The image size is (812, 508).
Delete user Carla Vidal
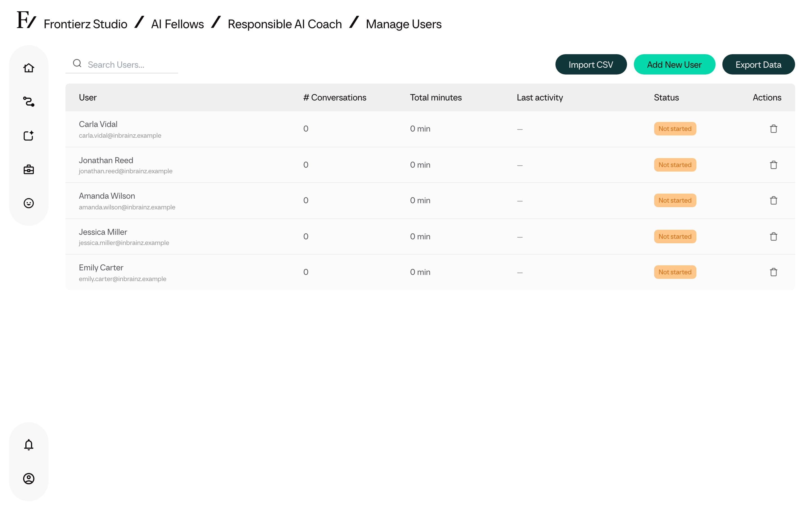773,129
